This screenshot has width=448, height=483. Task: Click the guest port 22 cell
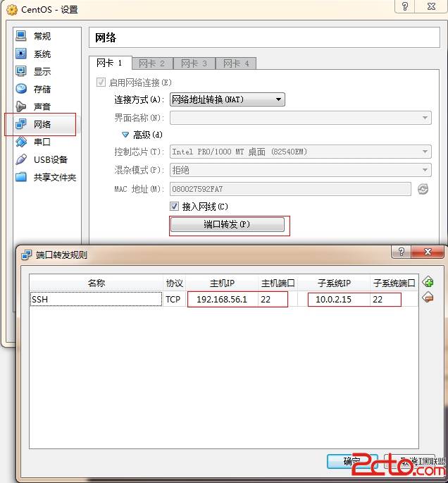click(394, 299)
